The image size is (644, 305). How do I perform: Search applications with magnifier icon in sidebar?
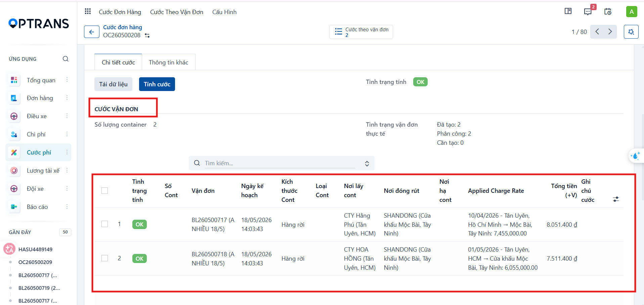tap(66, 59)
